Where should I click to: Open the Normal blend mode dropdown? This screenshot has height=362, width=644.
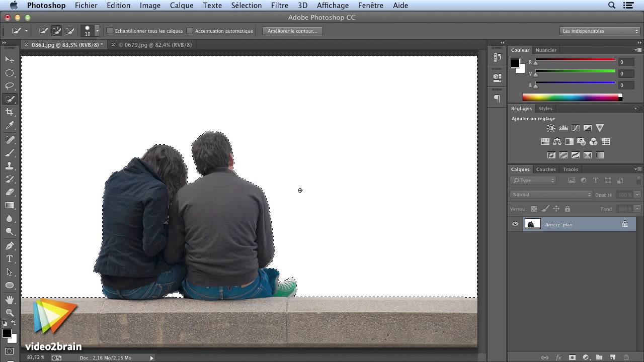tap(552, 195)
